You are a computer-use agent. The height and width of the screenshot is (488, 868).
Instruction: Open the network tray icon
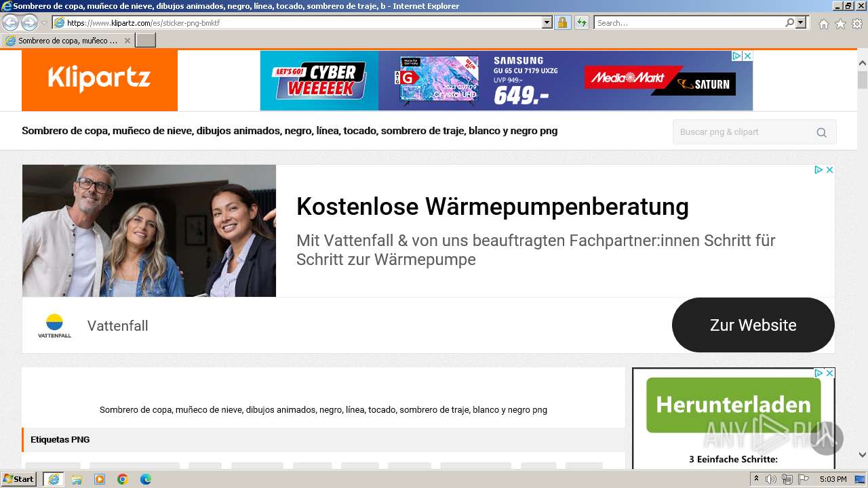tap(787, 479)
